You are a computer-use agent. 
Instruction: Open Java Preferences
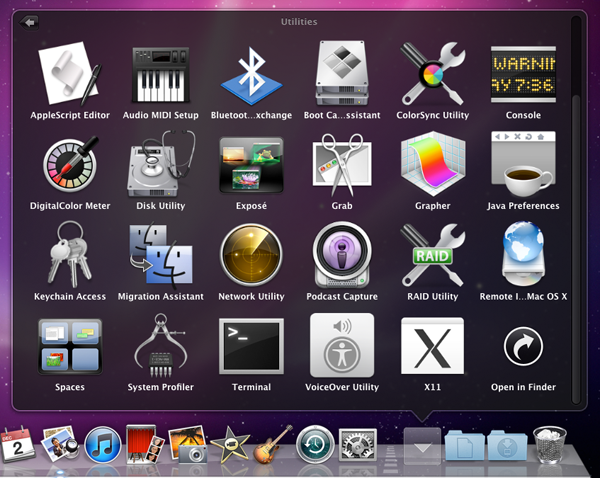coord(523,164)
